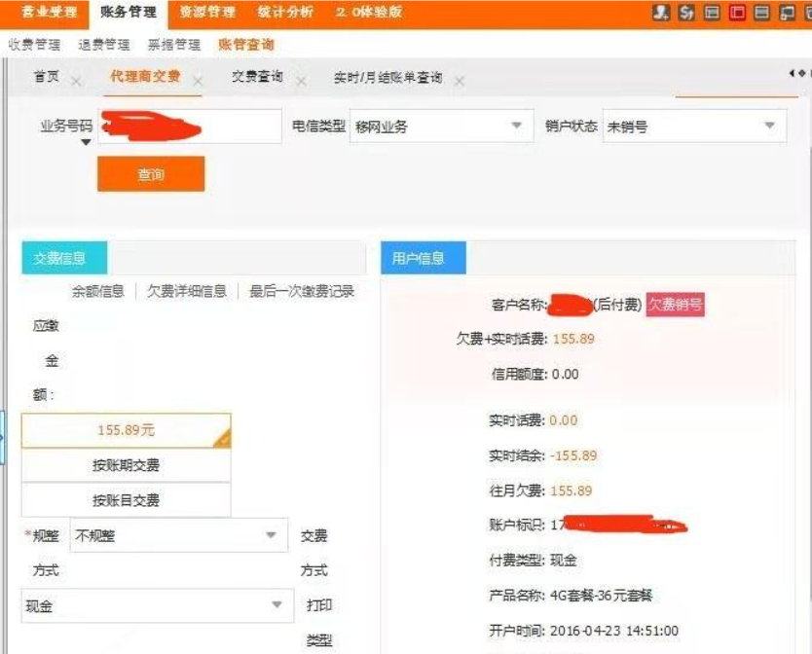Image resolution: width=812 pixels, height=654 pixels.
Task: Click the 按账期交费 button
Action: [x=126, y=465]
